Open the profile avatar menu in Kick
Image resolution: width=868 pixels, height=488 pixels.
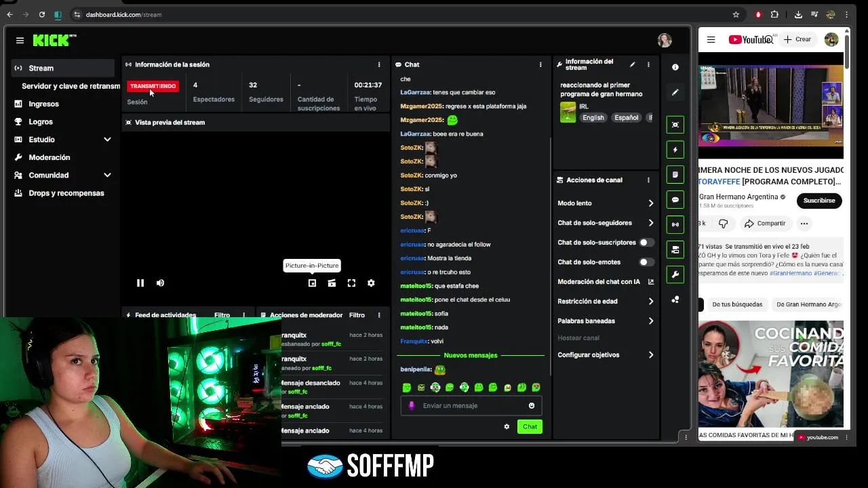(x=665, y=41)
